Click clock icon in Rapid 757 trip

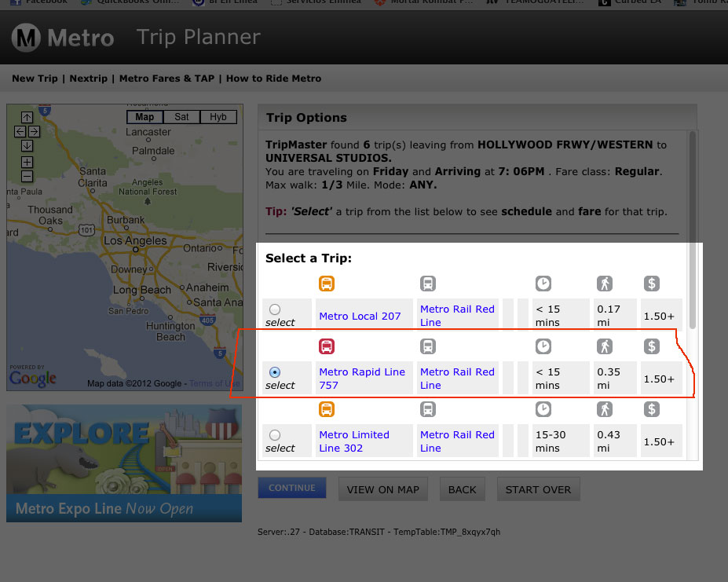coord(543,346)
